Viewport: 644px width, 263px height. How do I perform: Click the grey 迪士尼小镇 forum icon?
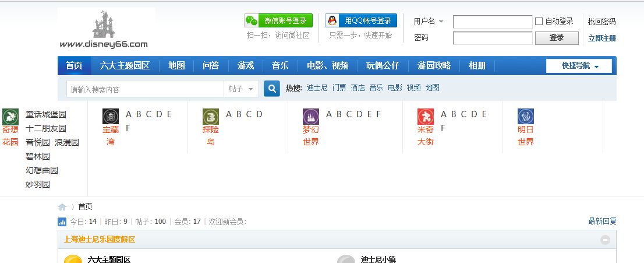coord(346,259)
